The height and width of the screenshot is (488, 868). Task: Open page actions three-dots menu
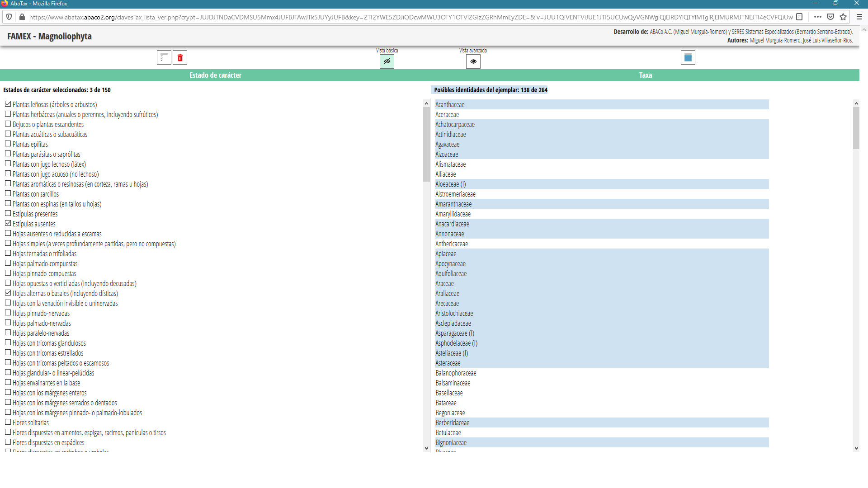(x=817, y=17)
